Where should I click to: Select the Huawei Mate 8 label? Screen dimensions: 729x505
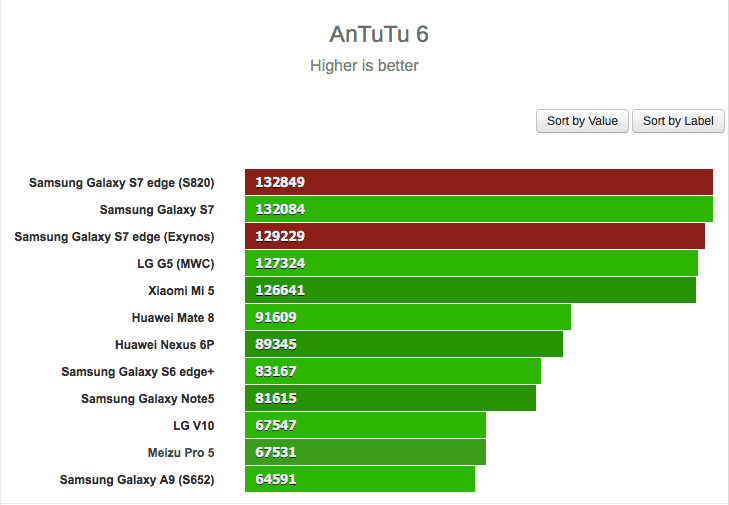pyautogui.click(x=172, y=318)
